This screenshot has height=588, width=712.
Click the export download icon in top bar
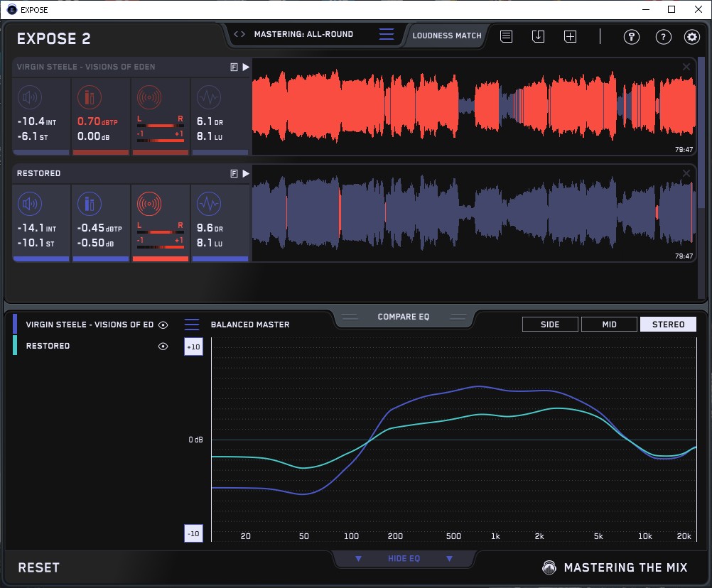[538, 36]
